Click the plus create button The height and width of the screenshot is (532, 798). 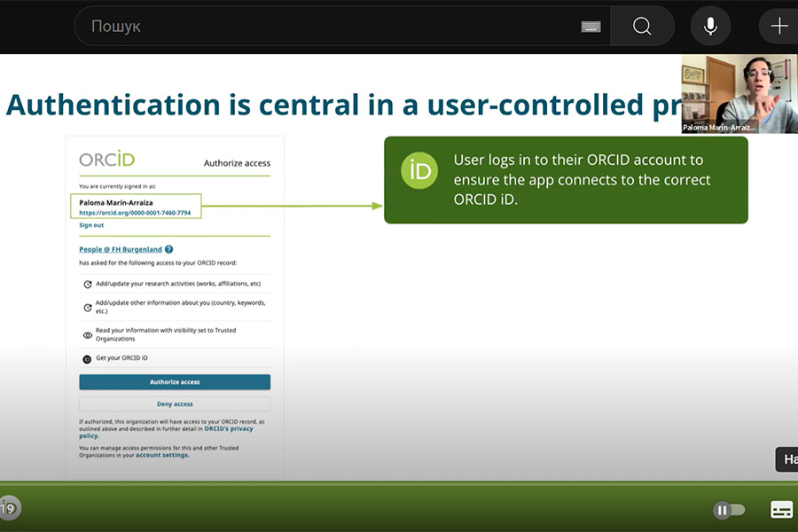tap(778, 26)
